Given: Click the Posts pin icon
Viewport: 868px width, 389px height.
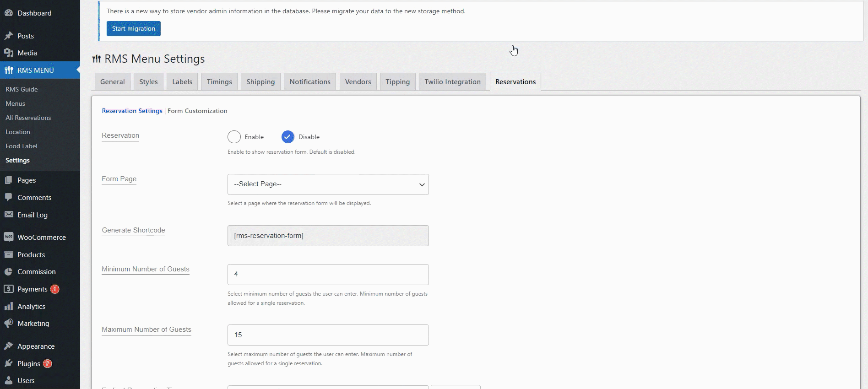Looking at the screenshot, I should pyautogui.click(x=9, y=36).
